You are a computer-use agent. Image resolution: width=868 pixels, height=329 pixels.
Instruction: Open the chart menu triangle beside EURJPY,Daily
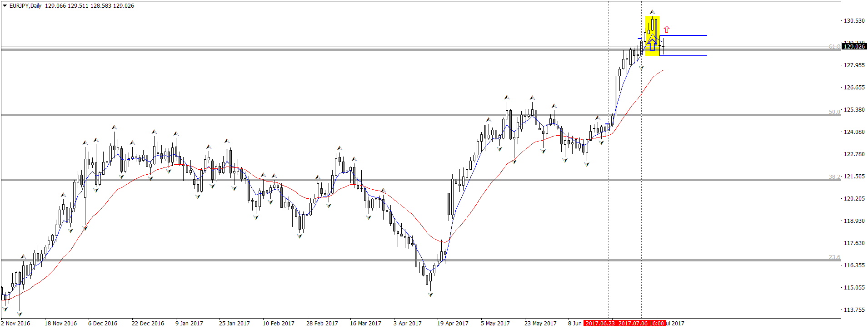tap(5, 6)
